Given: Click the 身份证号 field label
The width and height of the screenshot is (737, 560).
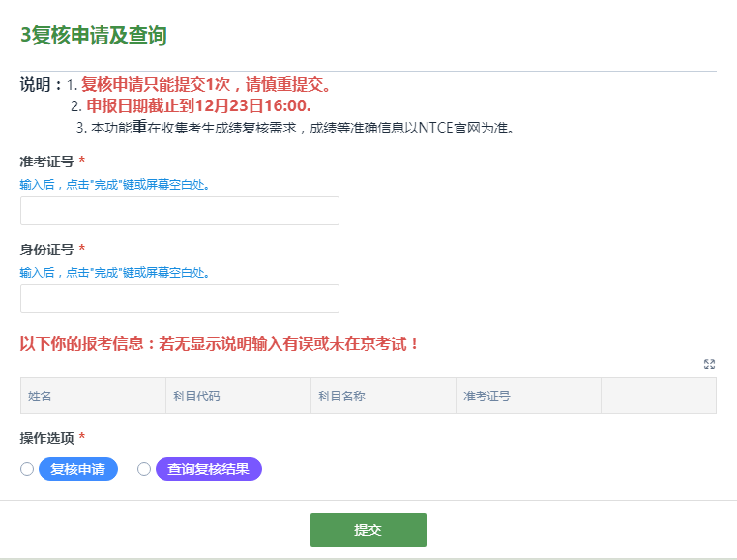Looking at the screenshot, I should [46, 250].
